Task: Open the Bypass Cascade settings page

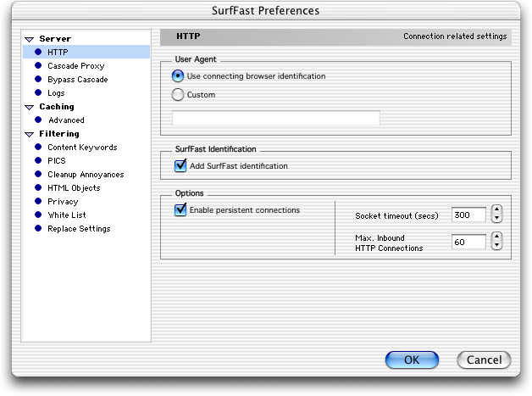Action: 78,80
